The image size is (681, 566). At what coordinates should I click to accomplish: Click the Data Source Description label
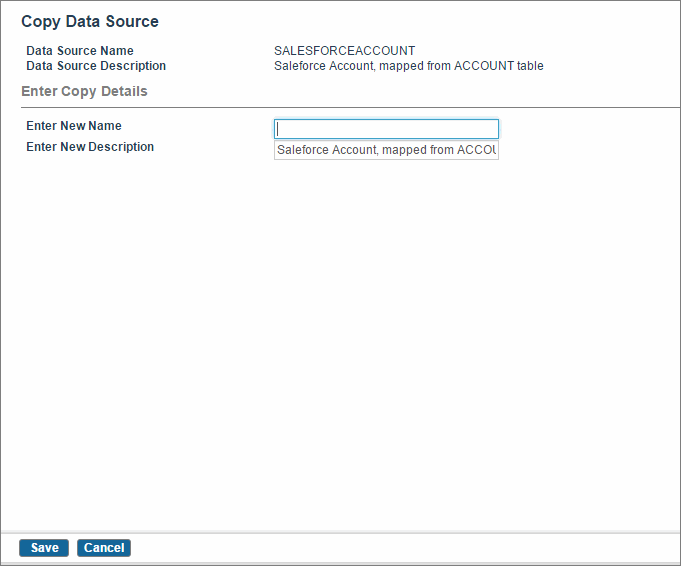tap(96, 66)
